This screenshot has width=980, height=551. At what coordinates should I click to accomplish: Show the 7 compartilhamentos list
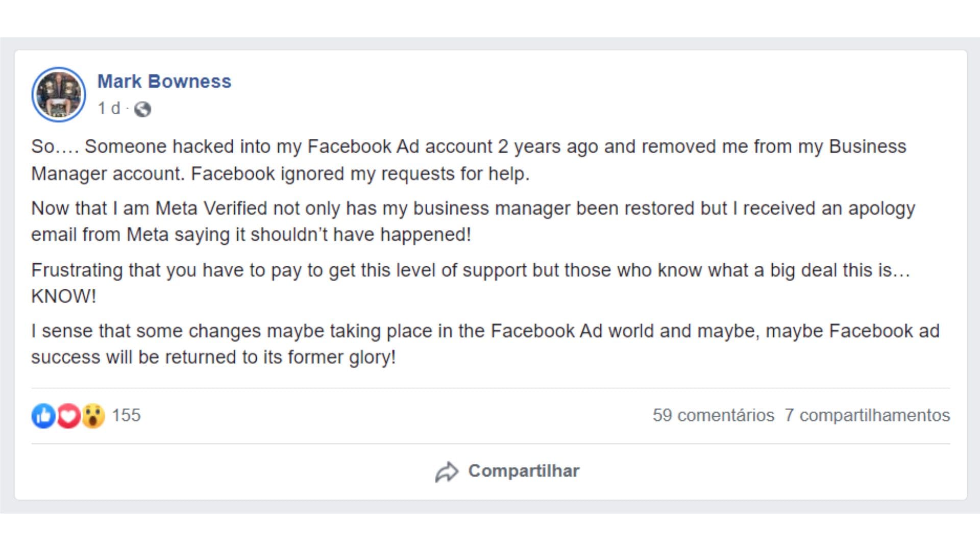(867, 415)
